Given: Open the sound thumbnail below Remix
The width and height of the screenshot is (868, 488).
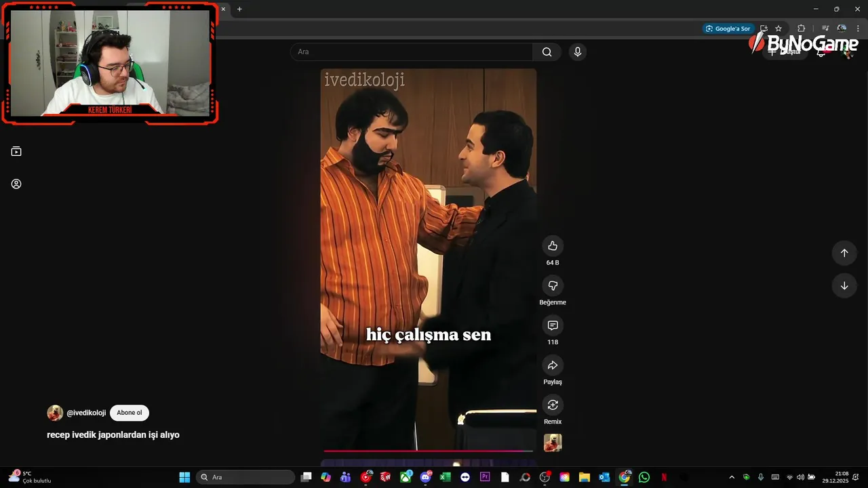Looking at the screenshot, I should (x=553, y=443).
